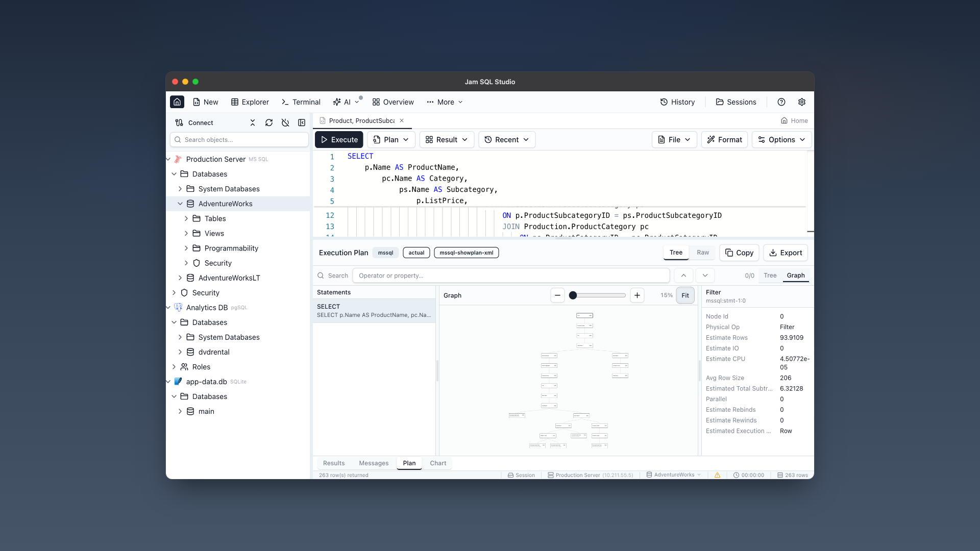
Task: Collapse all items in the object tree
Action: (252, 122)
